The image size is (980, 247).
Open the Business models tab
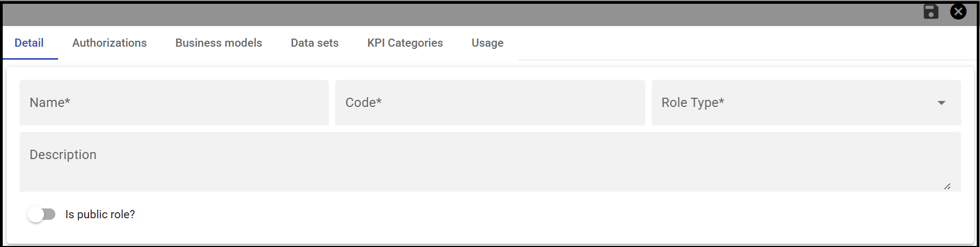pos(219,43)
